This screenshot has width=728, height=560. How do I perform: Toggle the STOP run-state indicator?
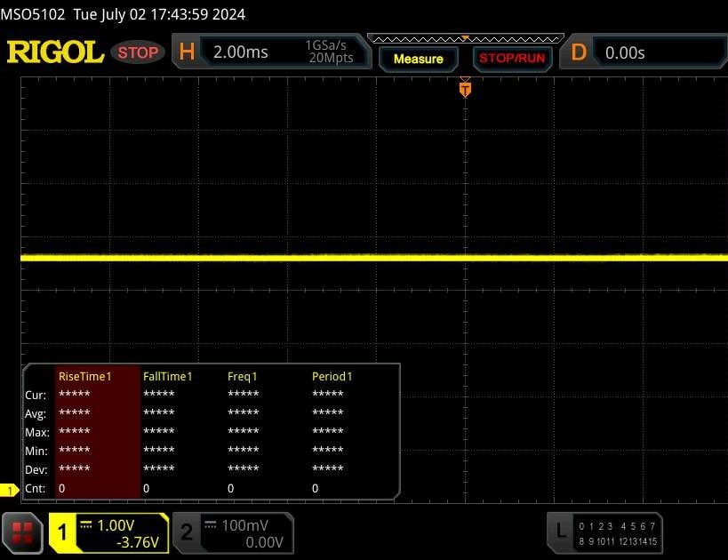(138, 52)
